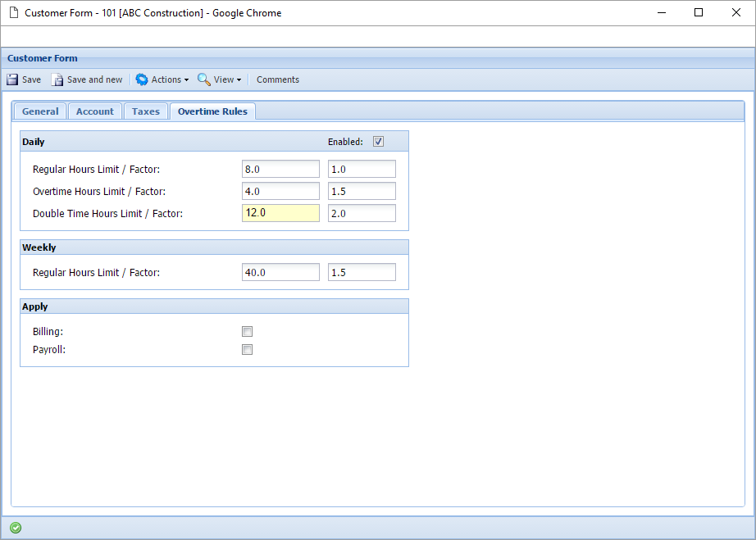
Task: Select the Weekly Regular Hours Limit field
Action: (x=280, y=272)
